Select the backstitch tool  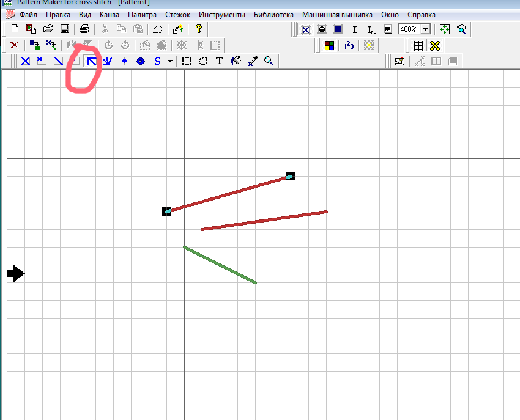click(x=92, y=61)
